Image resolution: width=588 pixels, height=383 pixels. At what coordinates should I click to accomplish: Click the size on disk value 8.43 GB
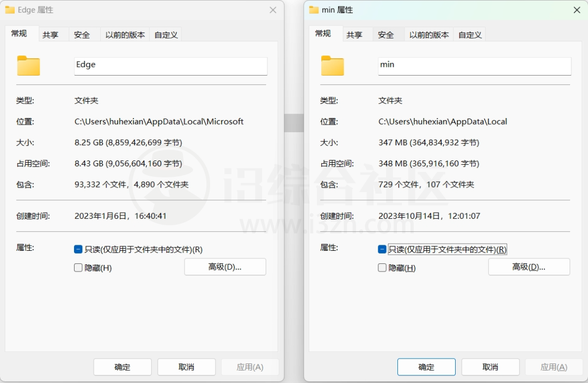click(x=128, y=163)
